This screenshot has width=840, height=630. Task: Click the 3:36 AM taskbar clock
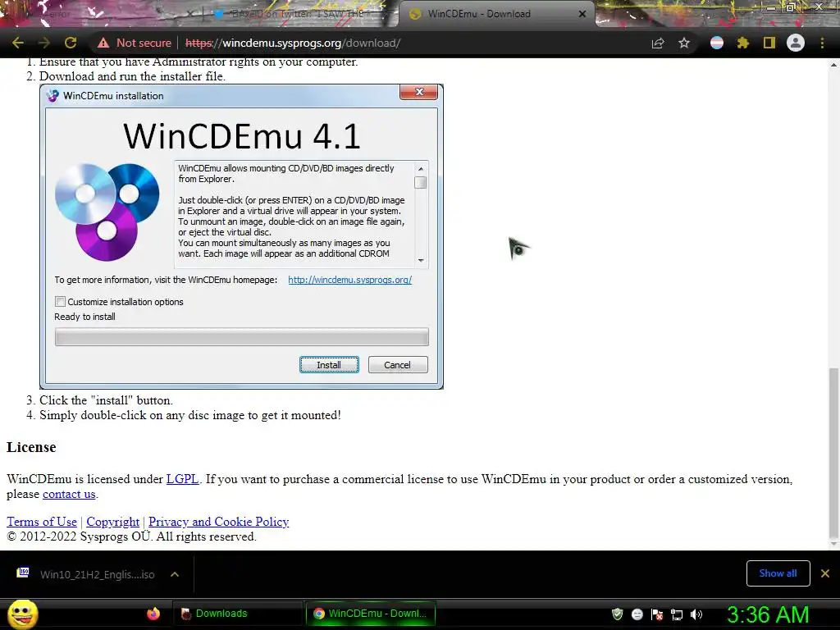768,614
